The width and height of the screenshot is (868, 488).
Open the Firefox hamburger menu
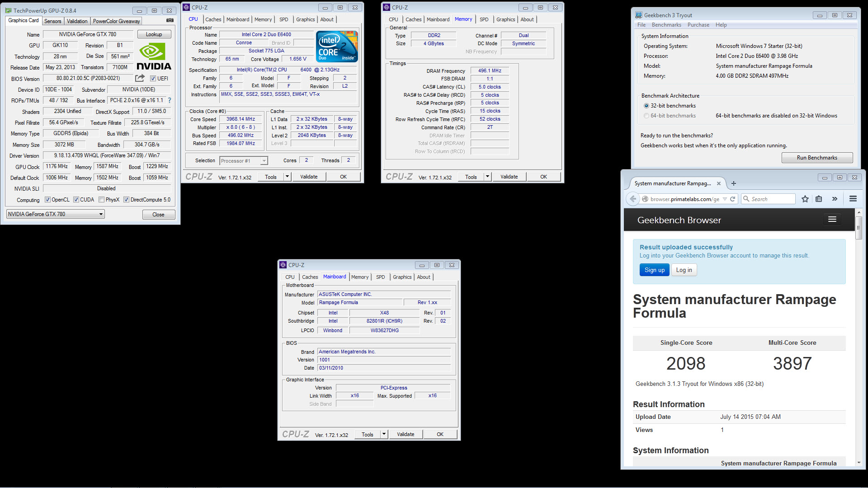click(853, 199)
